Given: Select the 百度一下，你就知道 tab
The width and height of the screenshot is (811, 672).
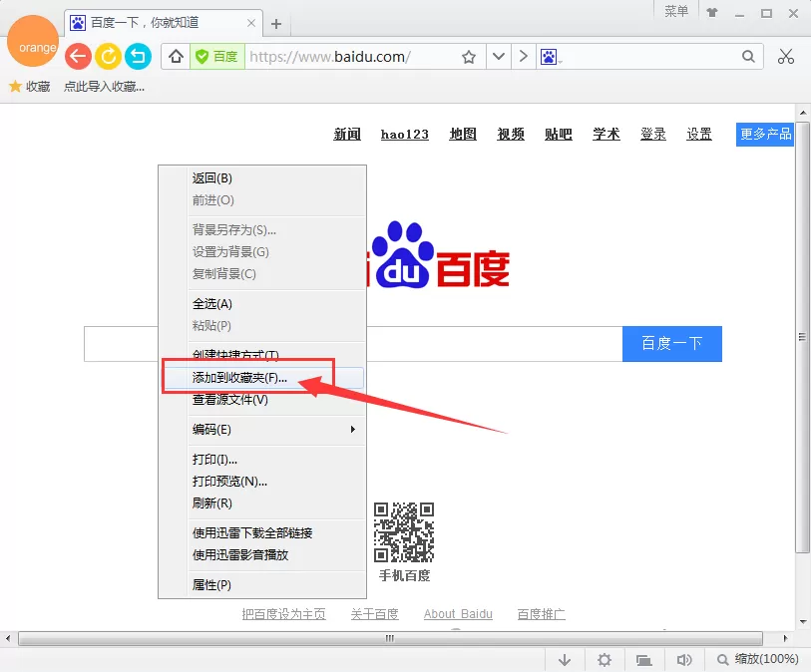Looking at the screenshot, I should (164, 23).
